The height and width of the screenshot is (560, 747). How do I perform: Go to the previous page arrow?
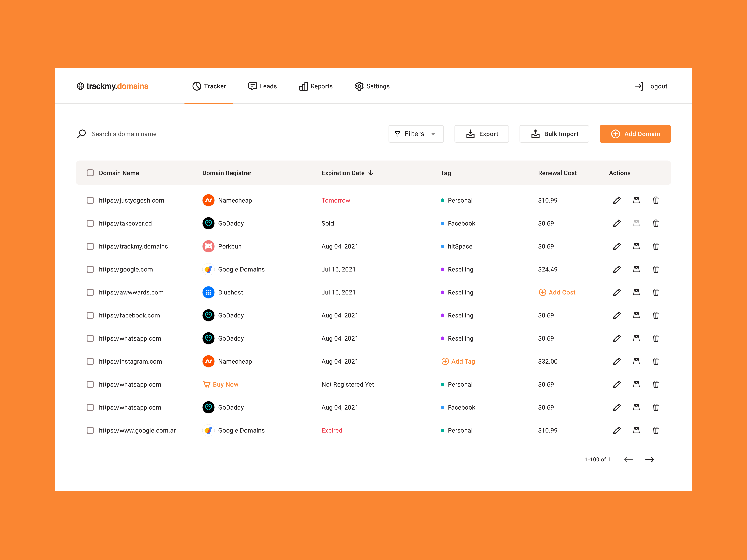pyautogui.click(x=628, y=459)
